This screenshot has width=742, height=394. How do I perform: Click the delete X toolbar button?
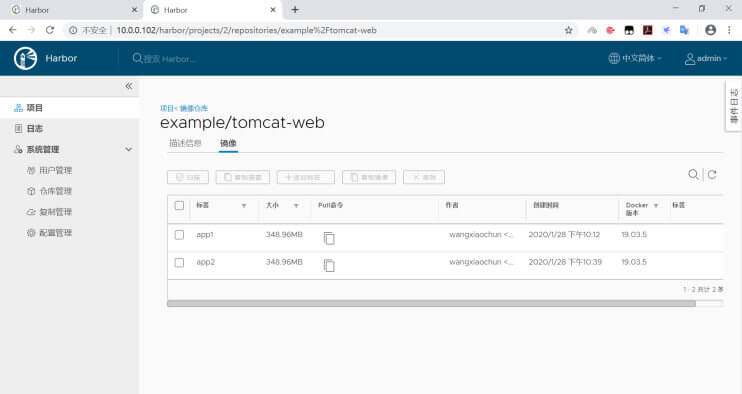tap(424, 177)
